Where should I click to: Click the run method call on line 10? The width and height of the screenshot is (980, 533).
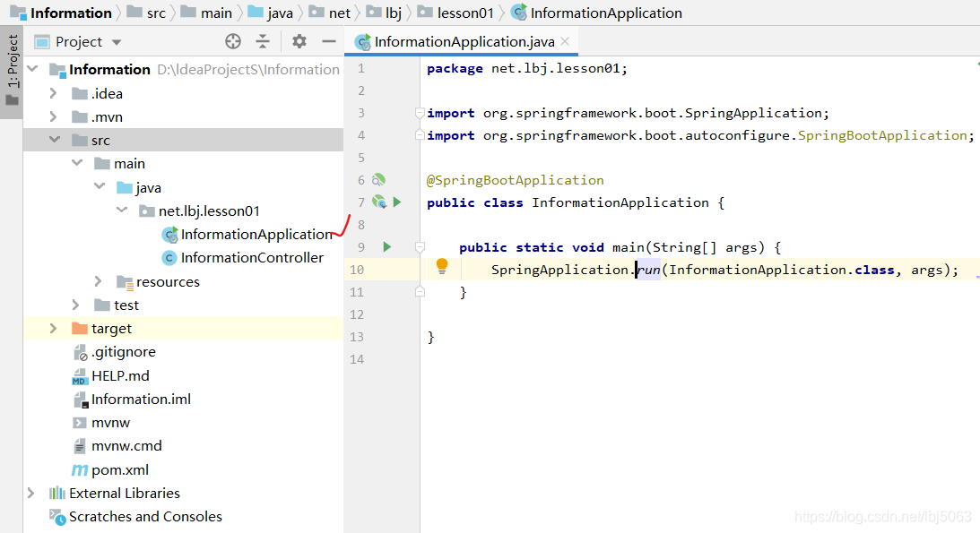pos(649,270)
